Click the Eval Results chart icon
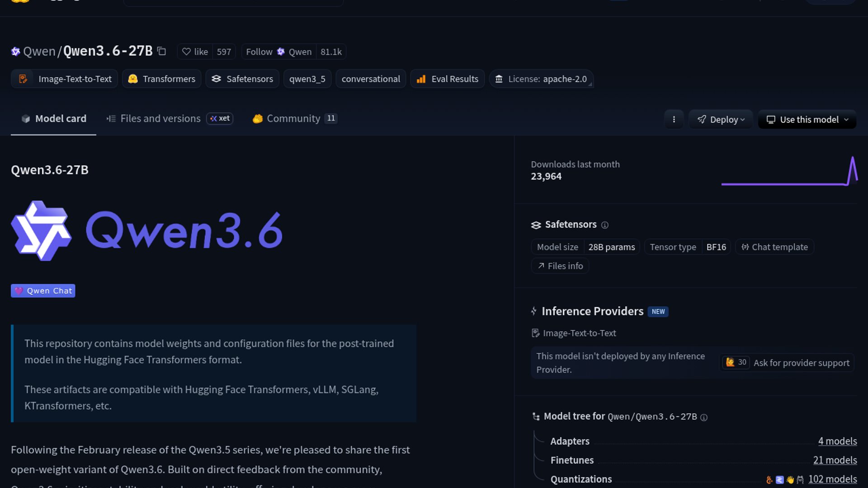 pyautogui.click(x=421, y=79)
